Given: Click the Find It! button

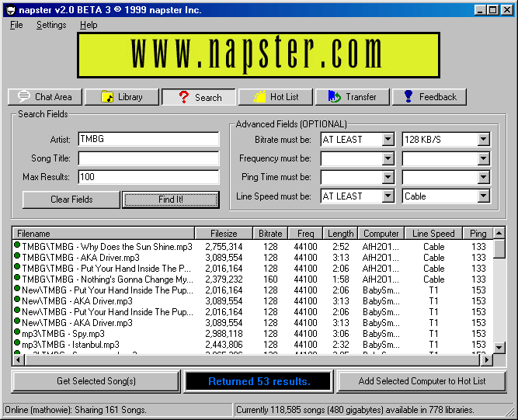Looking at the screenshot, I should pyautogui.click(x=171, y=200).
